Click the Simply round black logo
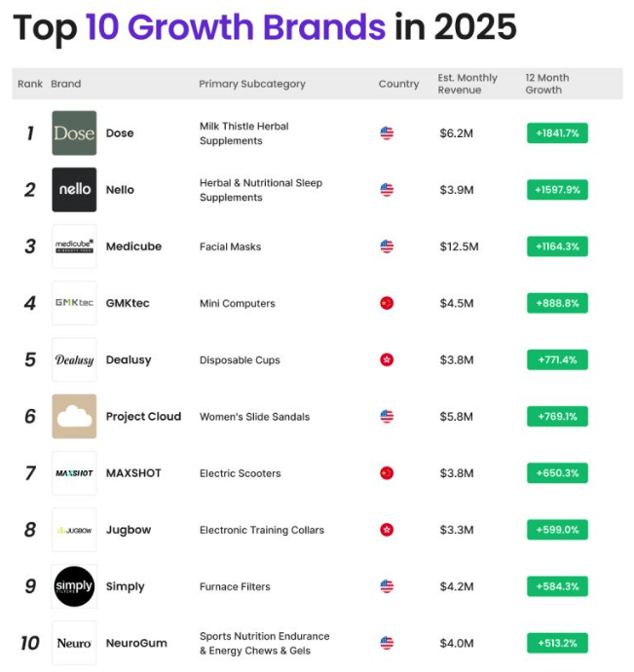 click(x=74, y=586)
